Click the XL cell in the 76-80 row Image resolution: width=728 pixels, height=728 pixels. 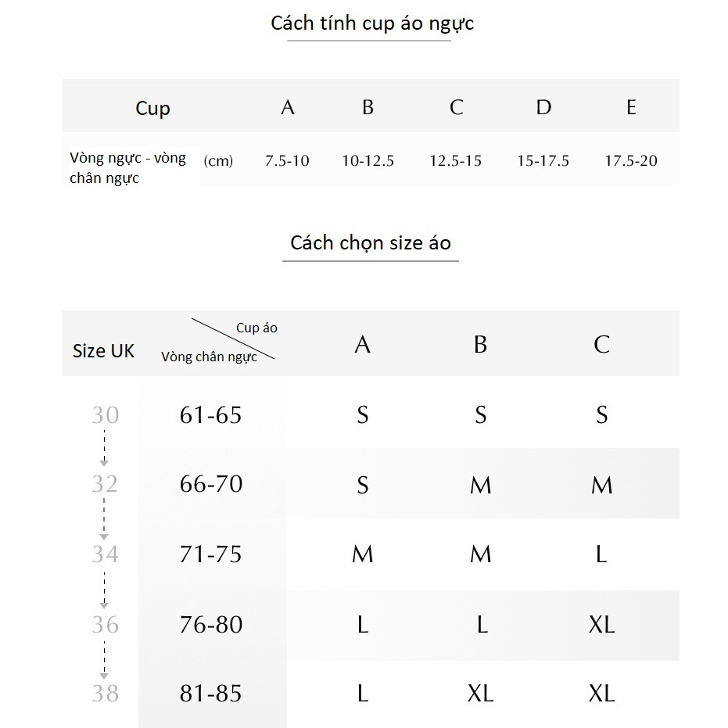coord(601,624)
